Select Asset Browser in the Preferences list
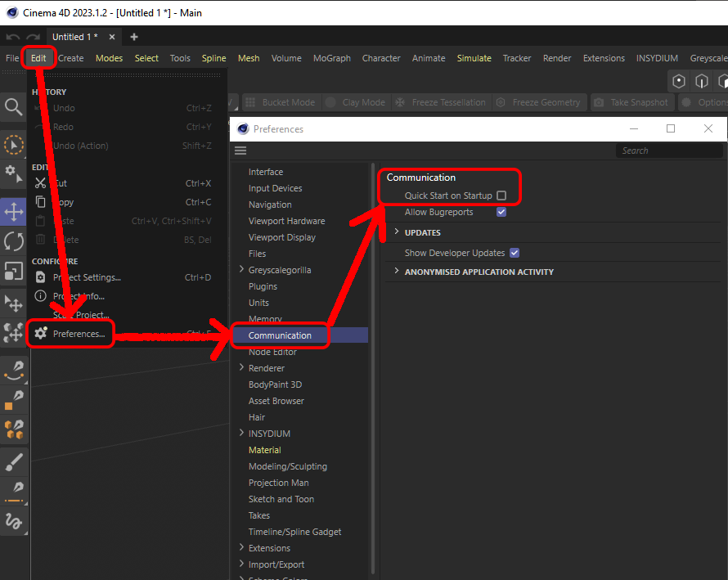Image resolution: width=728 pixels, height=580 pixels. [276, 401]
